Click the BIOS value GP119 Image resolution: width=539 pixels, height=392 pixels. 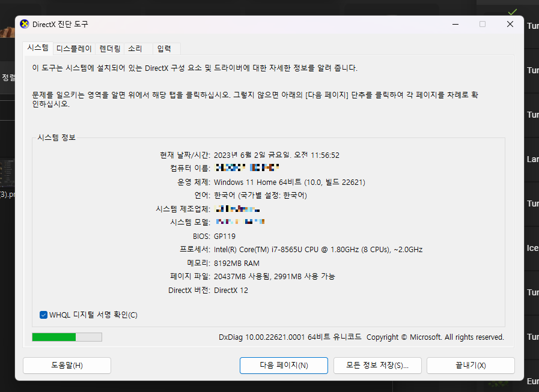225,237
